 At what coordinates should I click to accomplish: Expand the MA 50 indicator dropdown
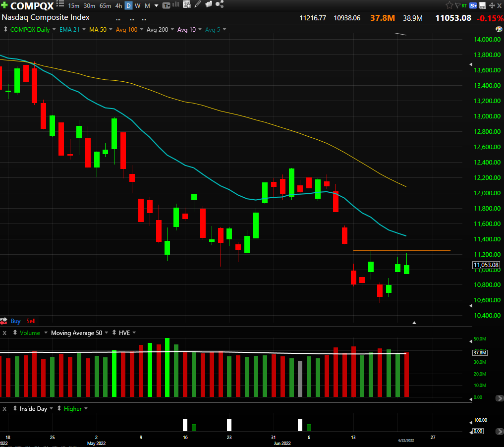click(x=111, y=29)
